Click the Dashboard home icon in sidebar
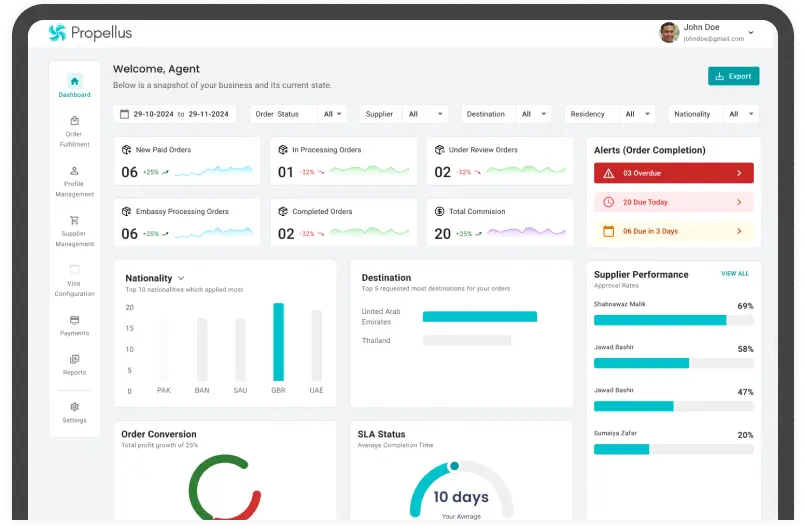The height and width of the screenshot is (530, 805). [x=74, y=81]
